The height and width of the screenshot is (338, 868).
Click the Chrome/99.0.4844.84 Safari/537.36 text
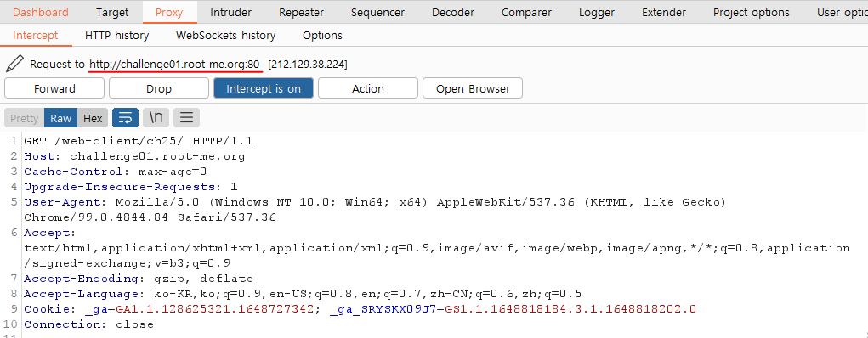pyautogui.click(x=150, y=217)
